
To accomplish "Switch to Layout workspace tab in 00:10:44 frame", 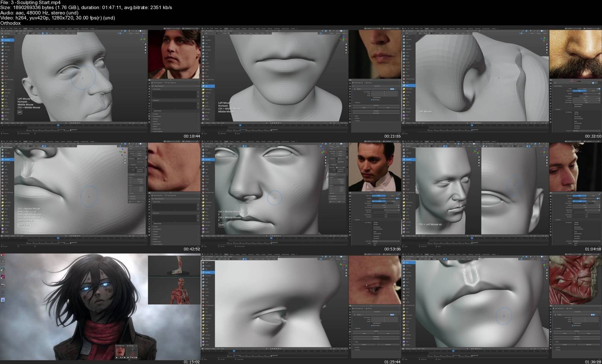I will click(x=25, y=28).
